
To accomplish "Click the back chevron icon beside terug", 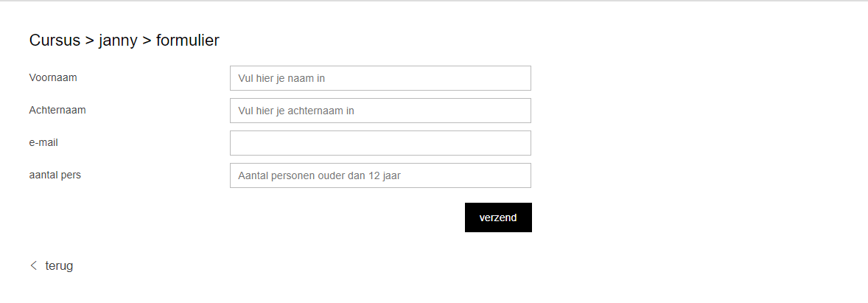I will [x=34, y=266].
